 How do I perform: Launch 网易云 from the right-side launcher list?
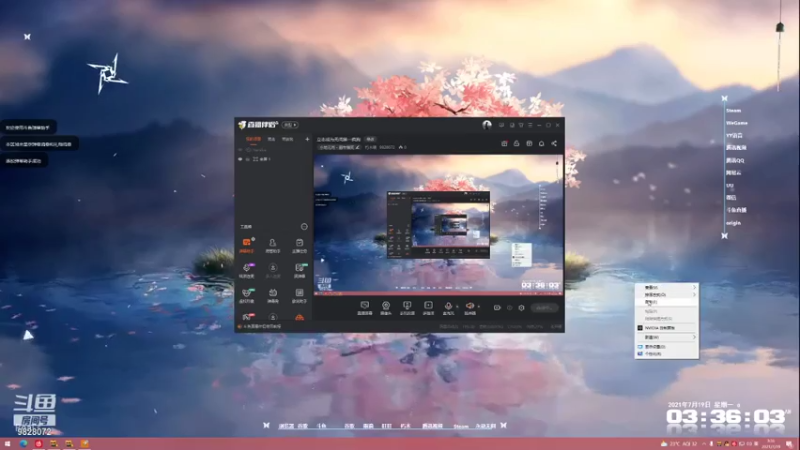[x=734, y=173]
